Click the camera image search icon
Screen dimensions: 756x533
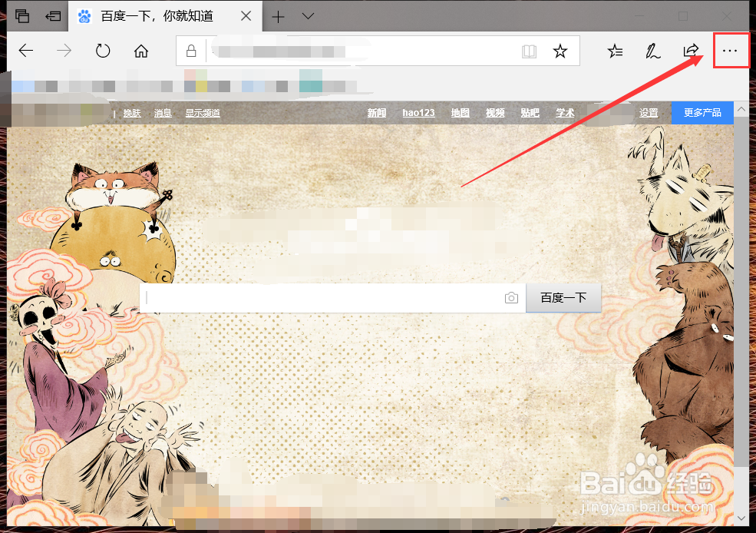512,298
